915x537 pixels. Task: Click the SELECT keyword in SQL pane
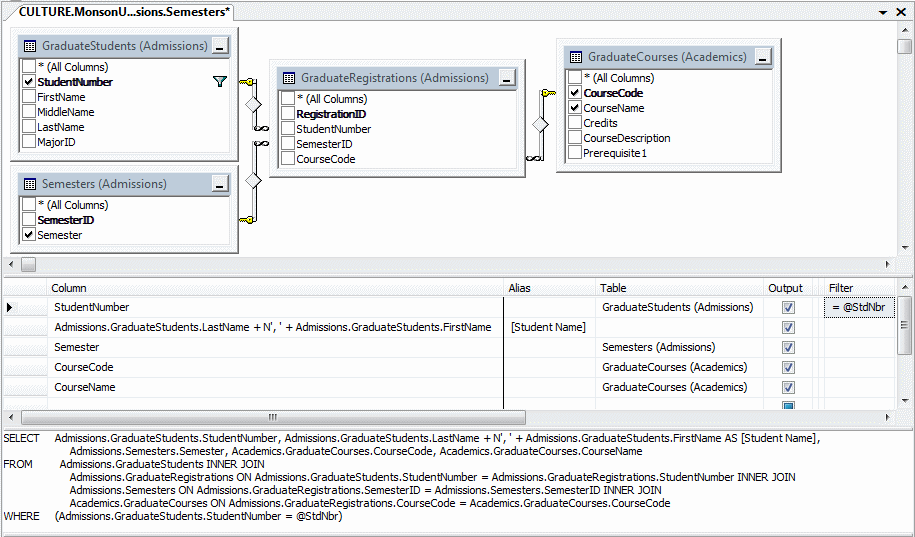22,438
